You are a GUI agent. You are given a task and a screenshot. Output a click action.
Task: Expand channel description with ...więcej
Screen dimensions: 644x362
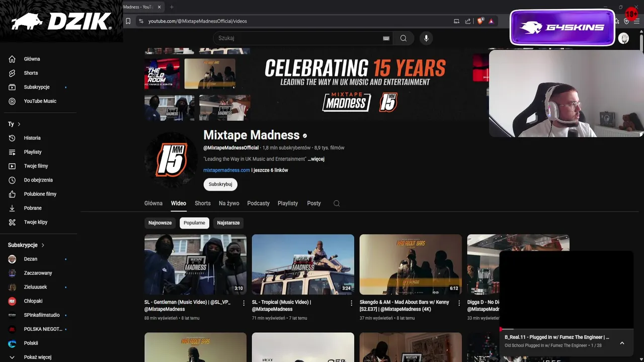316,159
